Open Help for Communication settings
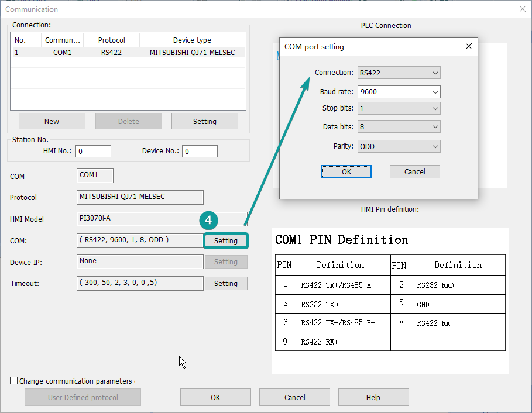The width and height of the screenshot is (532, 413). pos(373,397)
